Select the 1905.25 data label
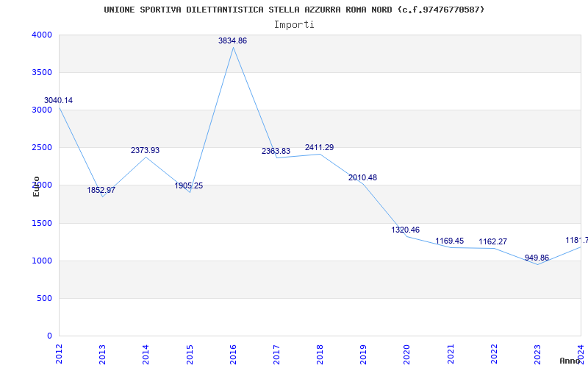The width and height of the screenshot is (588, 368). coord(189,185)
